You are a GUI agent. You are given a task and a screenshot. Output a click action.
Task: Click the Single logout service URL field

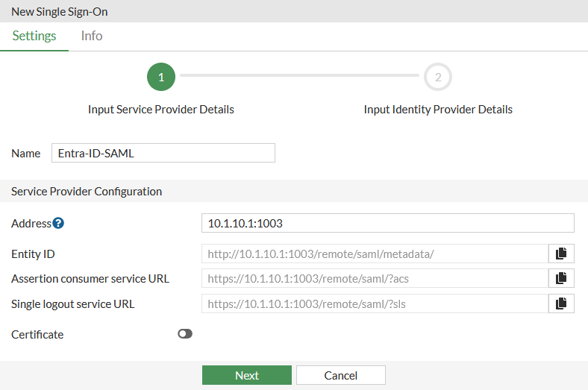pyautogui.click(x=374, y=303)
